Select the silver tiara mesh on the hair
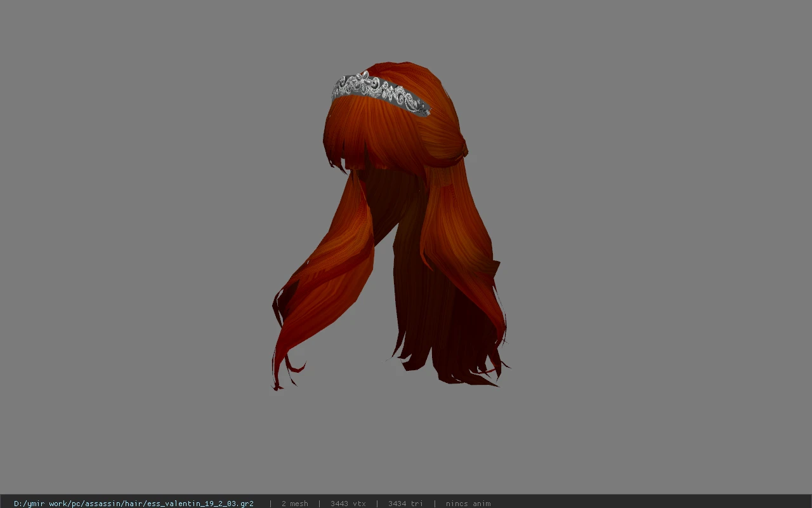 tap(381, 94)
